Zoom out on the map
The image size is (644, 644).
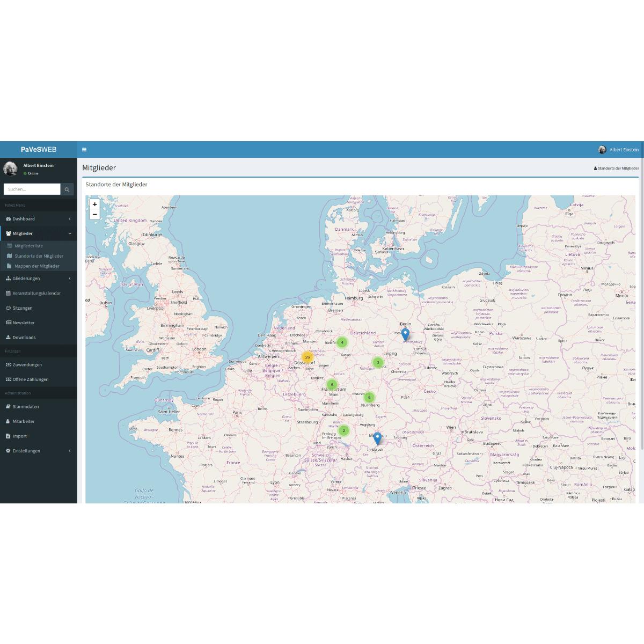pos(95,215)
